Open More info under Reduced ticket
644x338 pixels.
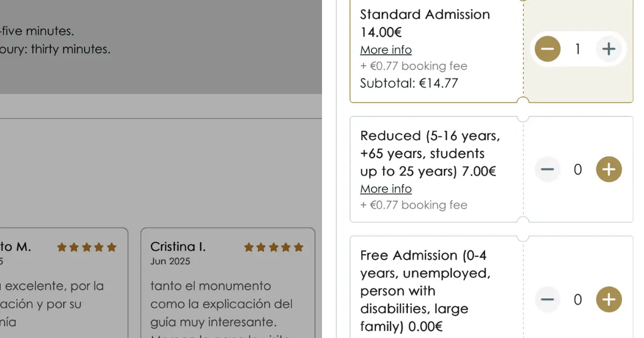point(386,189)
